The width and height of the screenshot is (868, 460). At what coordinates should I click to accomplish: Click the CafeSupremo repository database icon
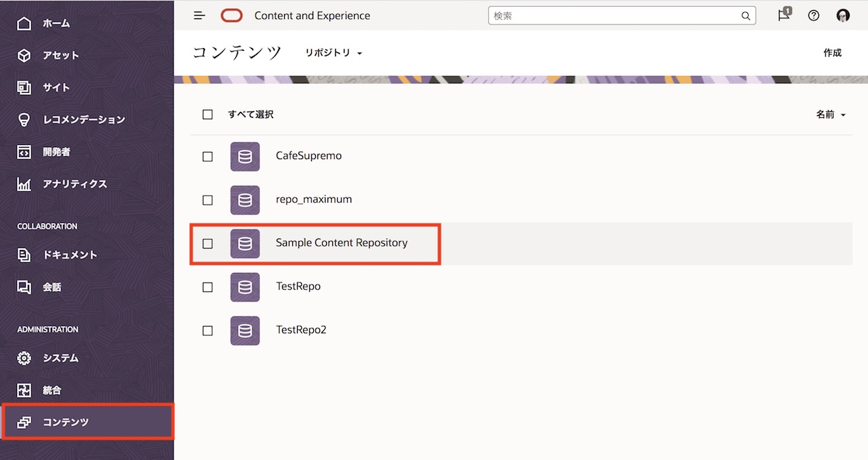(245, 156)
